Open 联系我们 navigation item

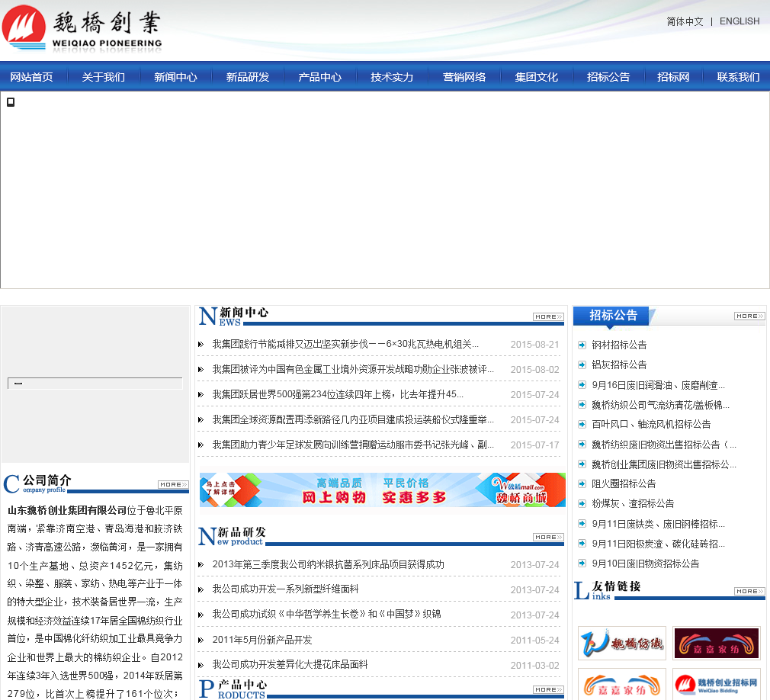coord(738,77)
